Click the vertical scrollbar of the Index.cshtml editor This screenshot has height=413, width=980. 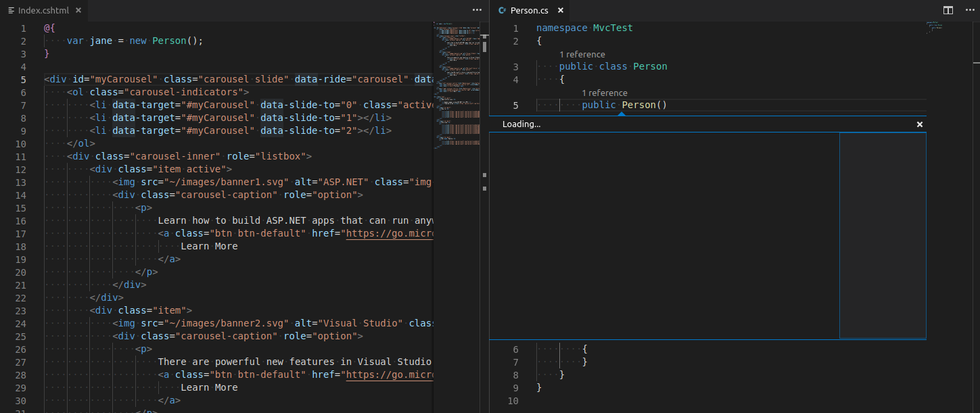point(484,47)
